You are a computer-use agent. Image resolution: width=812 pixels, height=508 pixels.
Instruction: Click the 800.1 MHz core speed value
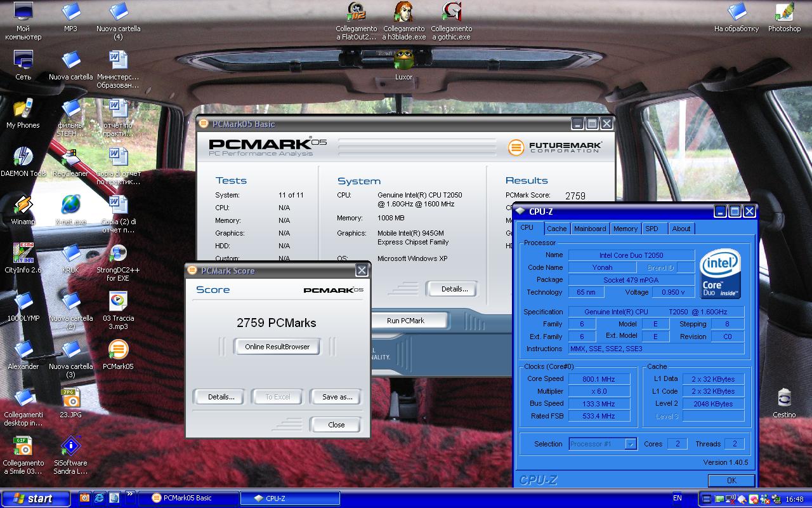[x=599, y=379]
